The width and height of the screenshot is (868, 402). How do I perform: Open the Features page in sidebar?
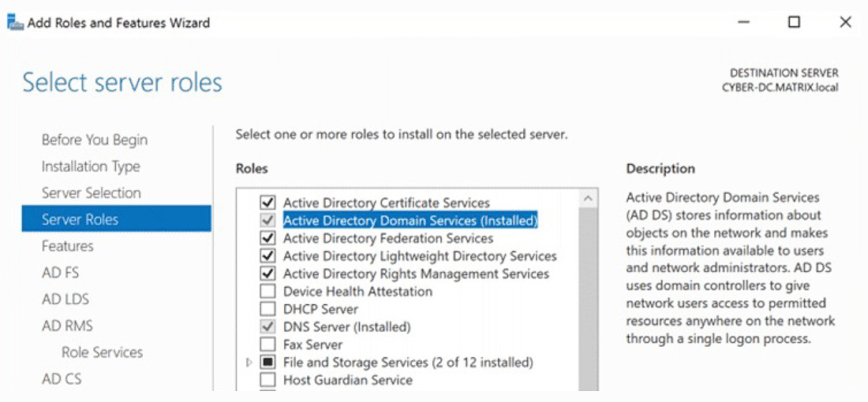point(67,246)
